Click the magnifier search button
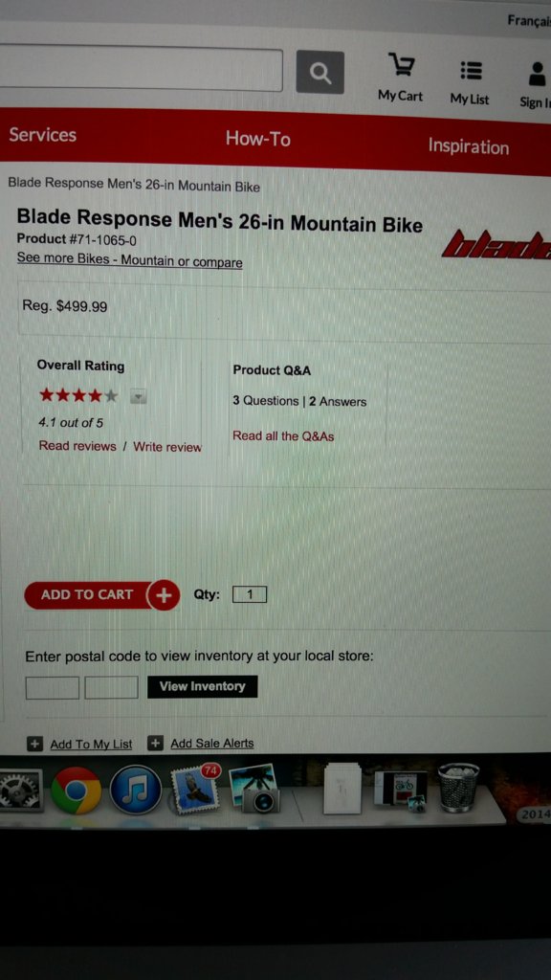 tap(320, 72)
